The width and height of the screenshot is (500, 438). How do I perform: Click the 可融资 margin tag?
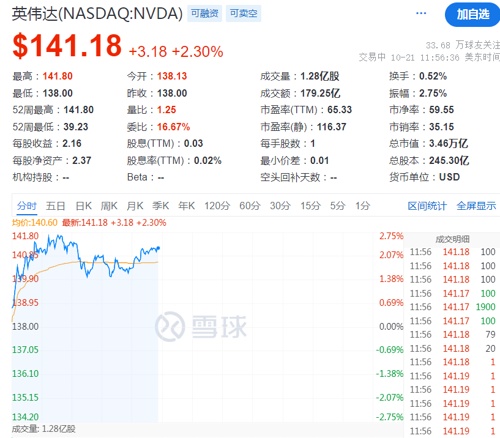tap(204, 13)
